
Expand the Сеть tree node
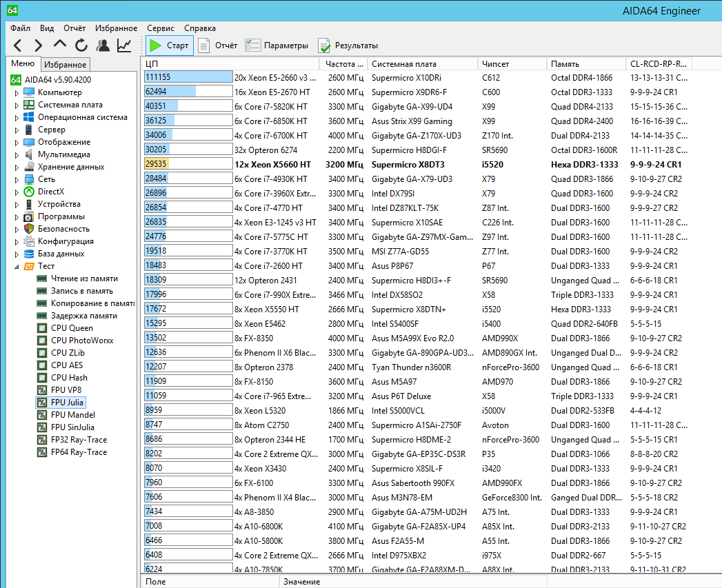click(17, 180)
